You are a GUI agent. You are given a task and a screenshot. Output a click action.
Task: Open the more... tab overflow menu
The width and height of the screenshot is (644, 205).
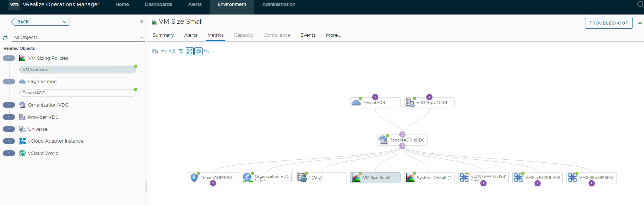333,35
